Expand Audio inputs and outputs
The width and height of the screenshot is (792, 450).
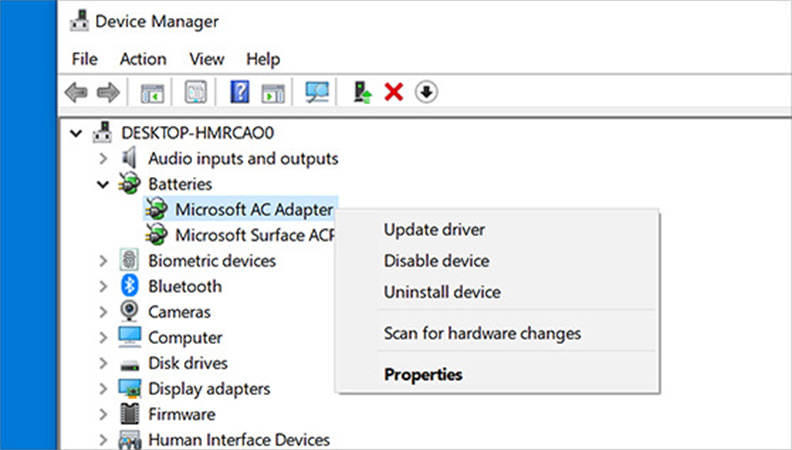(x=102, y=158)
